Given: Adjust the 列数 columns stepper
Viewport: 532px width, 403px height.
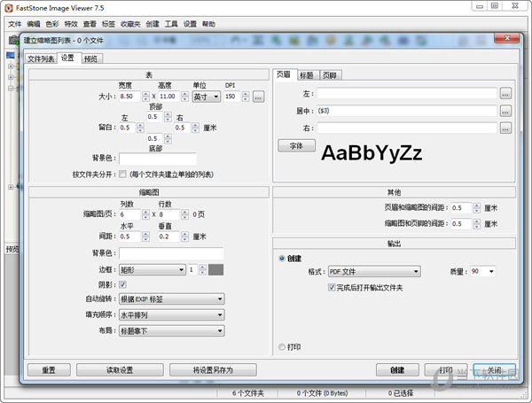Looking at the screenshot, I should [x=145, y=214].
